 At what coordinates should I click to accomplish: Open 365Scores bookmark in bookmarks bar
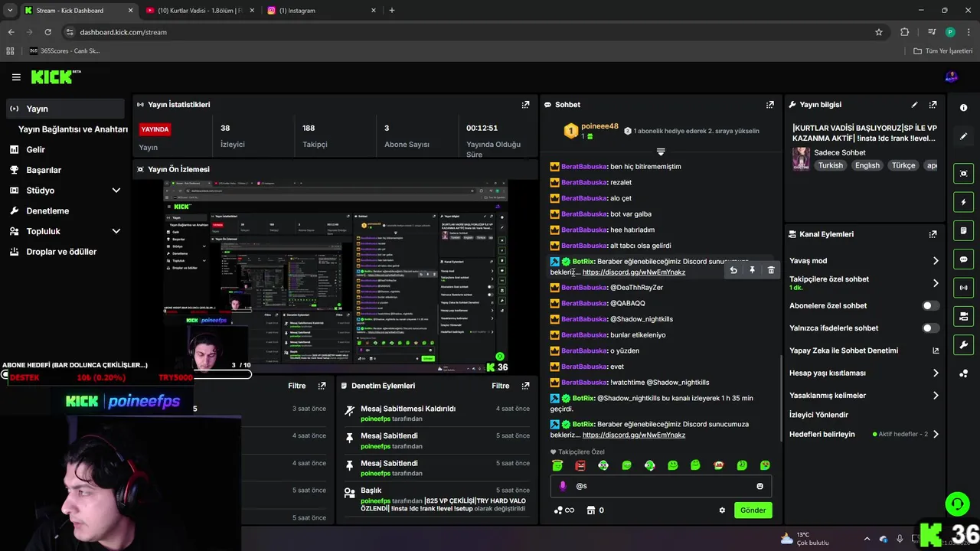click(x=65, y=51)
